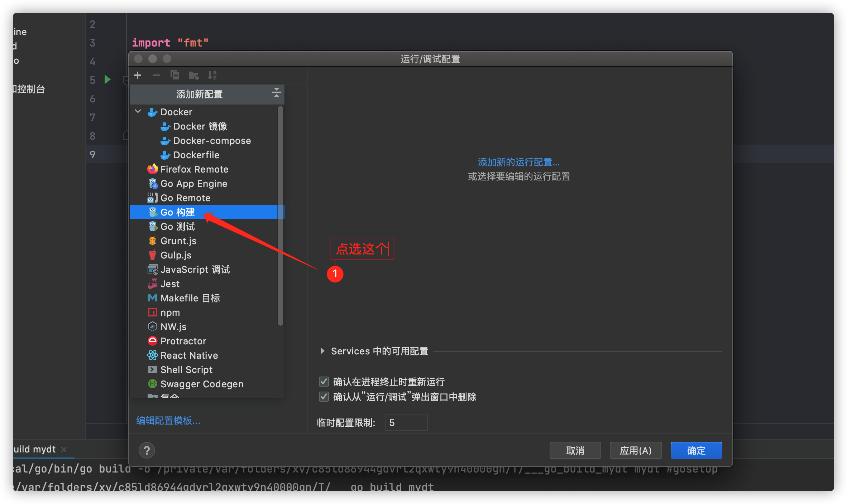Click the new folder toolbar icon

pyautogui.click(x=193, y=75)
